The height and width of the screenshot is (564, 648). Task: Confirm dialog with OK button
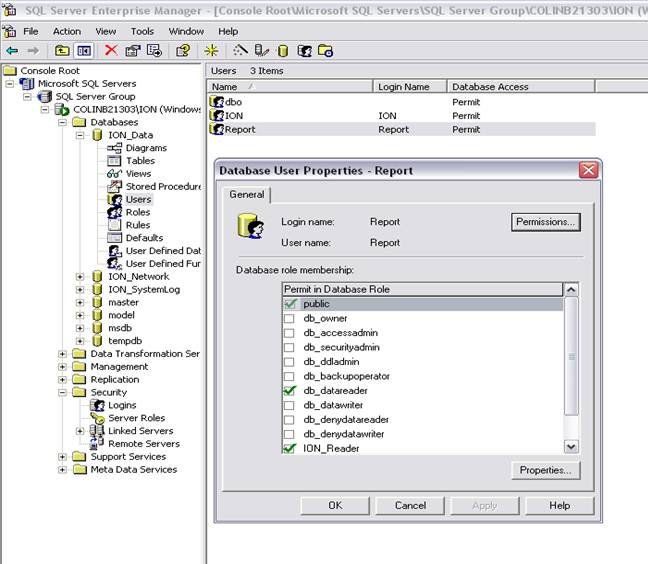335,506
